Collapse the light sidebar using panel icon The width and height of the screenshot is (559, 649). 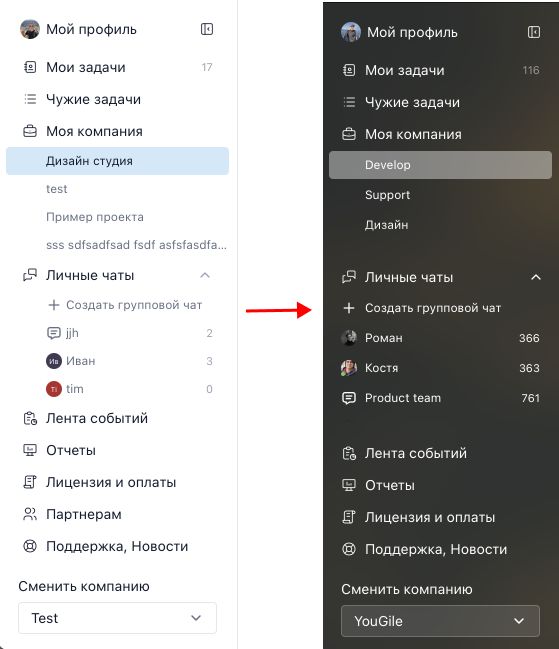click(x=207, y=29)
